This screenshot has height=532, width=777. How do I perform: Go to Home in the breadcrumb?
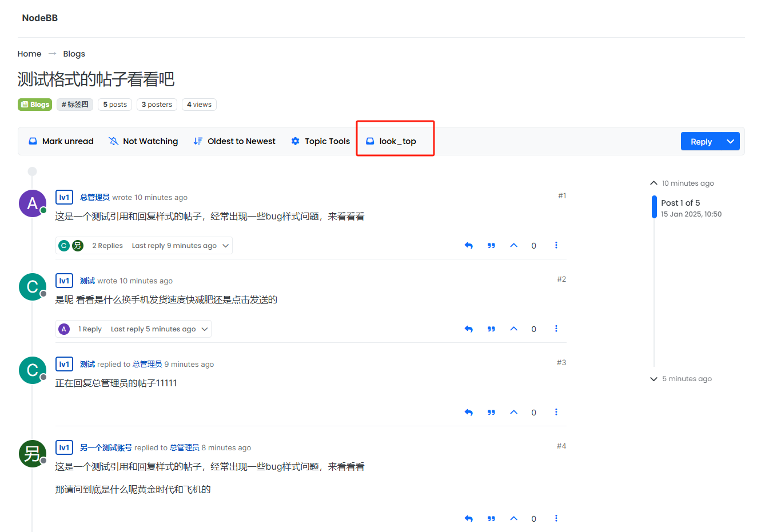point(29,54)
